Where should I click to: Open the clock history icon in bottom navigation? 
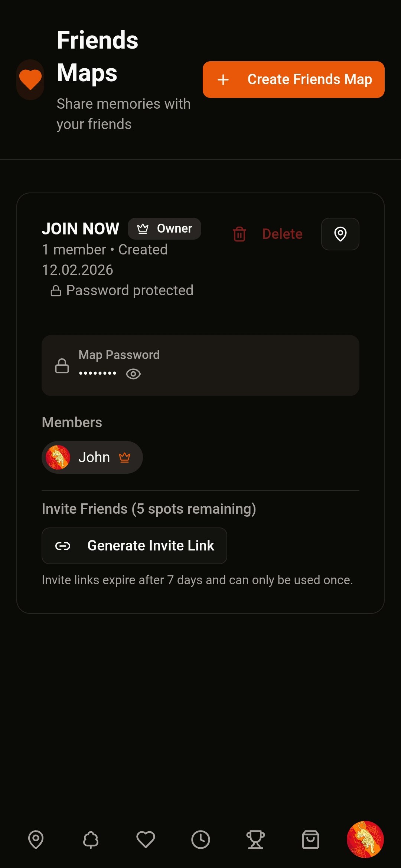(201, 839)
